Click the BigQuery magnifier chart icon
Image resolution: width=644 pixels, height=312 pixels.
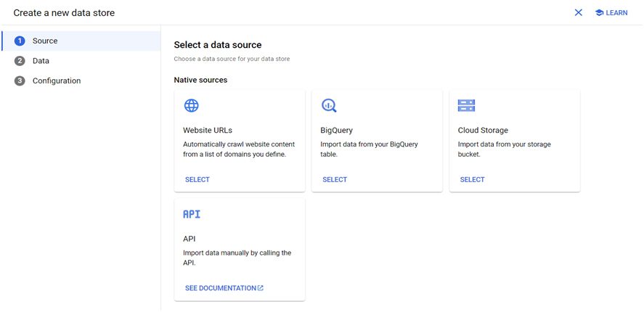[x=329, y=106]
